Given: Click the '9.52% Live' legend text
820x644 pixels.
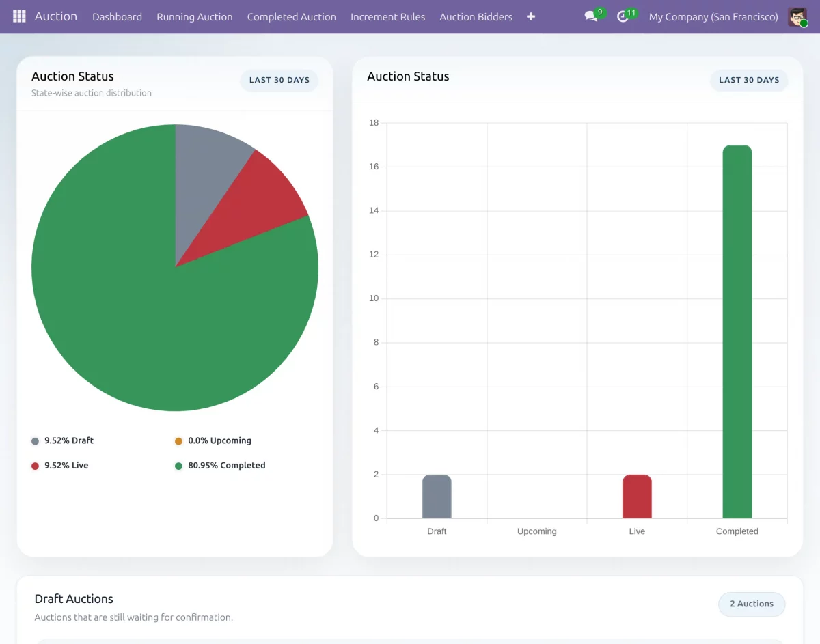Looking at the screenshot, I should tap(66, 465).
